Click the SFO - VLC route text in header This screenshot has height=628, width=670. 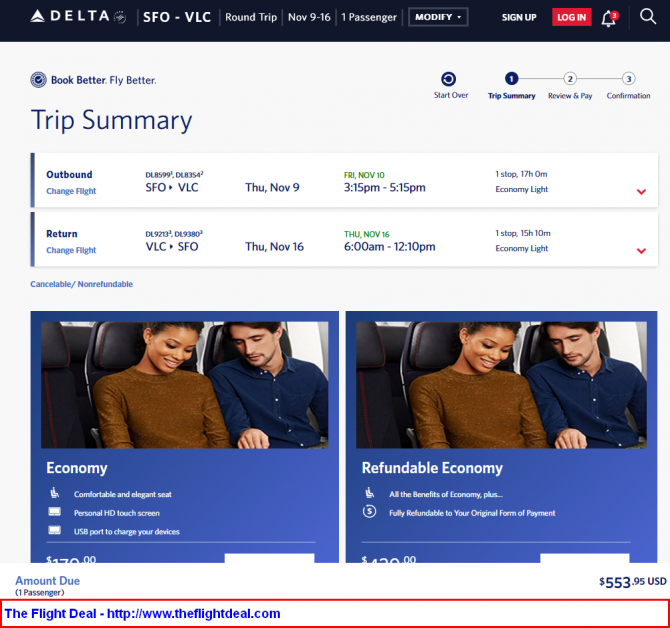click(x=177, y=17)
